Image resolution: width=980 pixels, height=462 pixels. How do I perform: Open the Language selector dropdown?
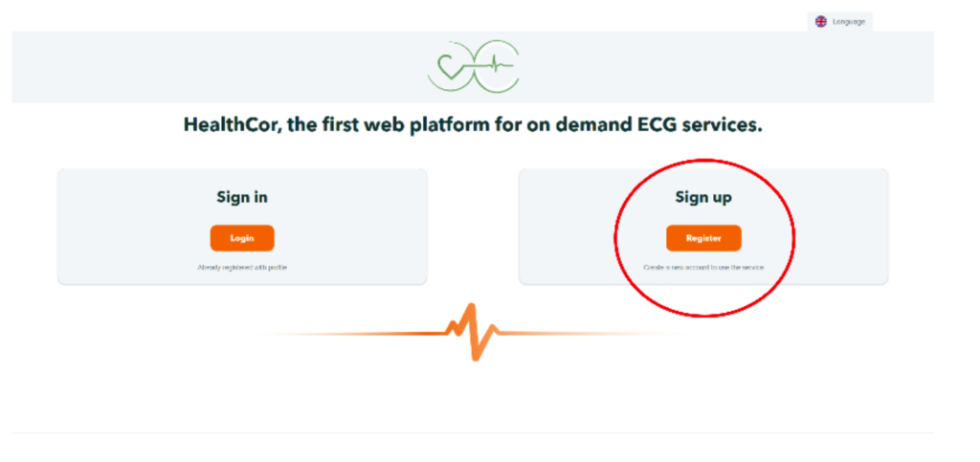point(840,22)
